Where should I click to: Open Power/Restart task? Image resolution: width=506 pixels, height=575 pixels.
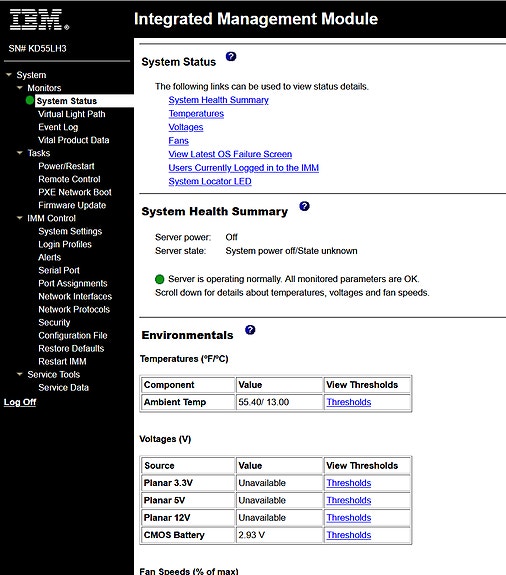point(66,166)
